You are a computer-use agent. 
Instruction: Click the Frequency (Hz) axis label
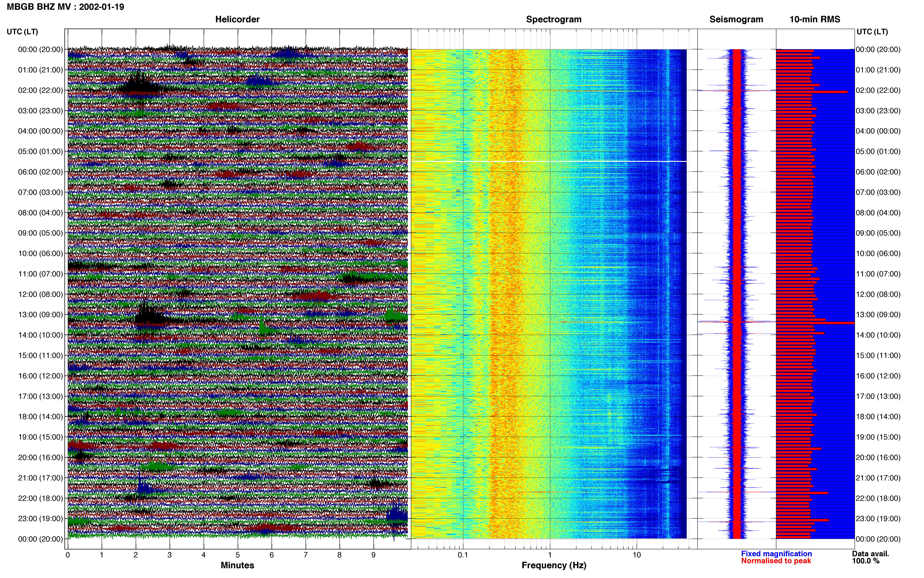coord(554,565)
